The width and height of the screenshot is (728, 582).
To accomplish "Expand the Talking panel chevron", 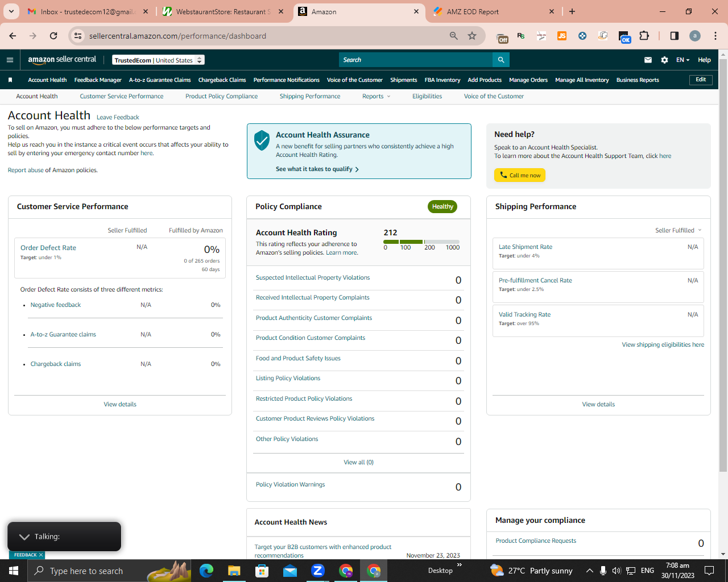I will 24,537.
